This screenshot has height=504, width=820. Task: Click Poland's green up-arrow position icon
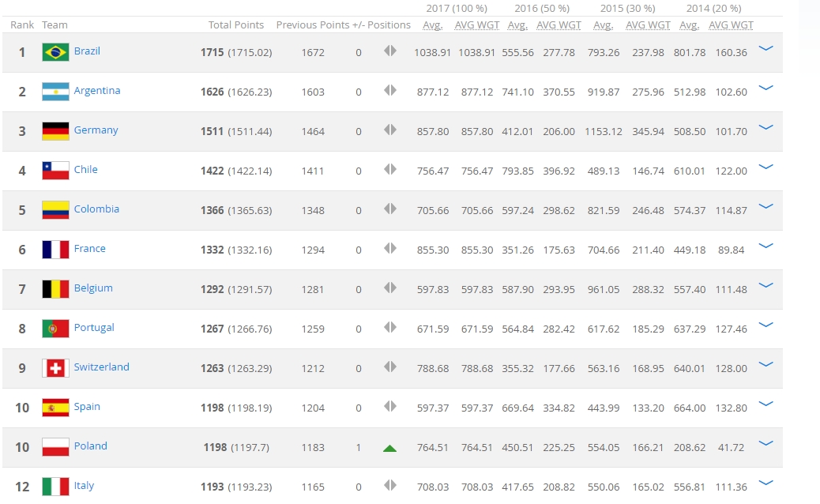click(x=389, y=448)
